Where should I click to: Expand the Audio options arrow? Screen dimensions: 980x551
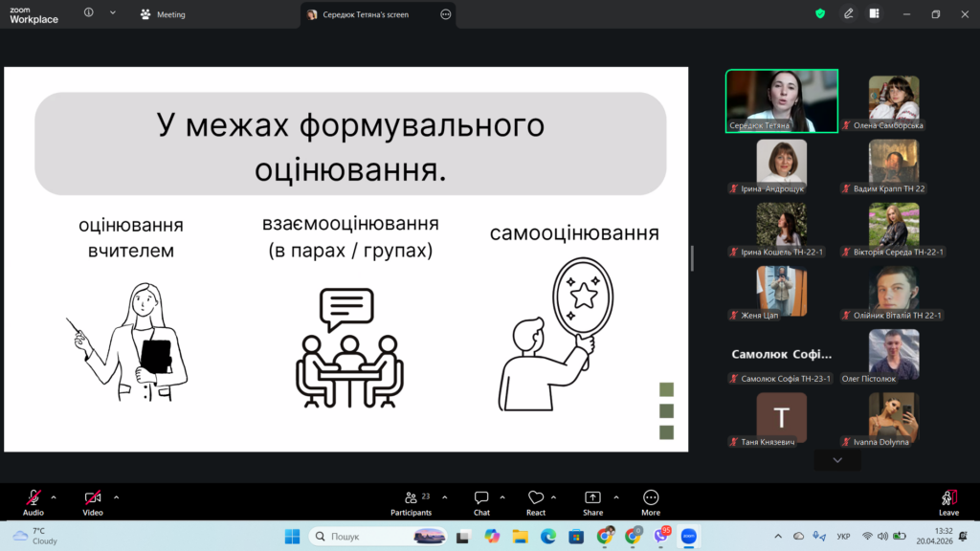pos(54,497)
